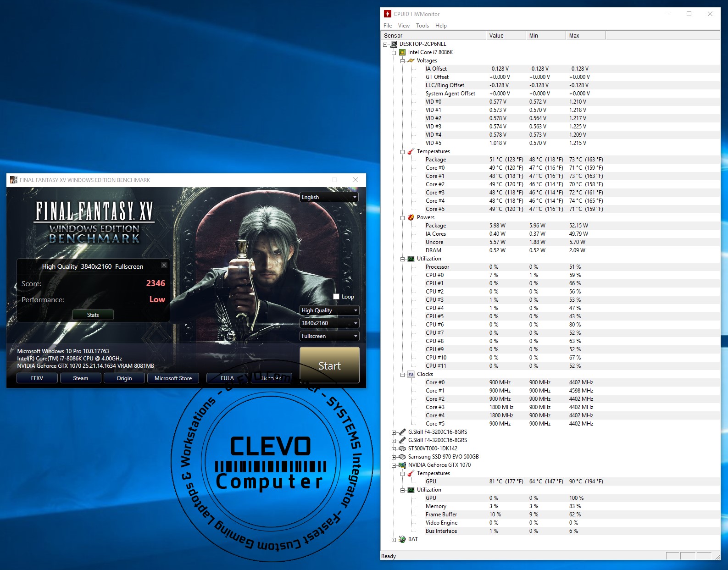Open the English language dropdown

tap(329, 197)
